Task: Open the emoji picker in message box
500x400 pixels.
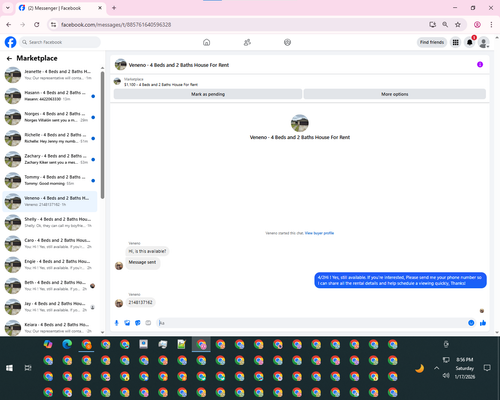Action: [471, 323]
